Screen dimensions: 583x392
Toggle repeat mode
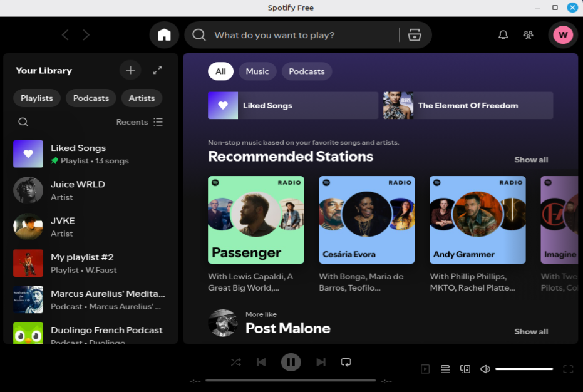click(346, 362)
